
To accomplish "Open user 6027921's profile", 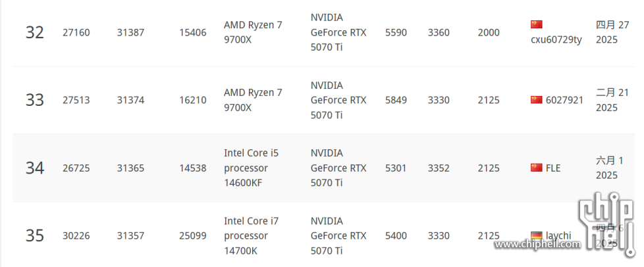I will 564,100.
